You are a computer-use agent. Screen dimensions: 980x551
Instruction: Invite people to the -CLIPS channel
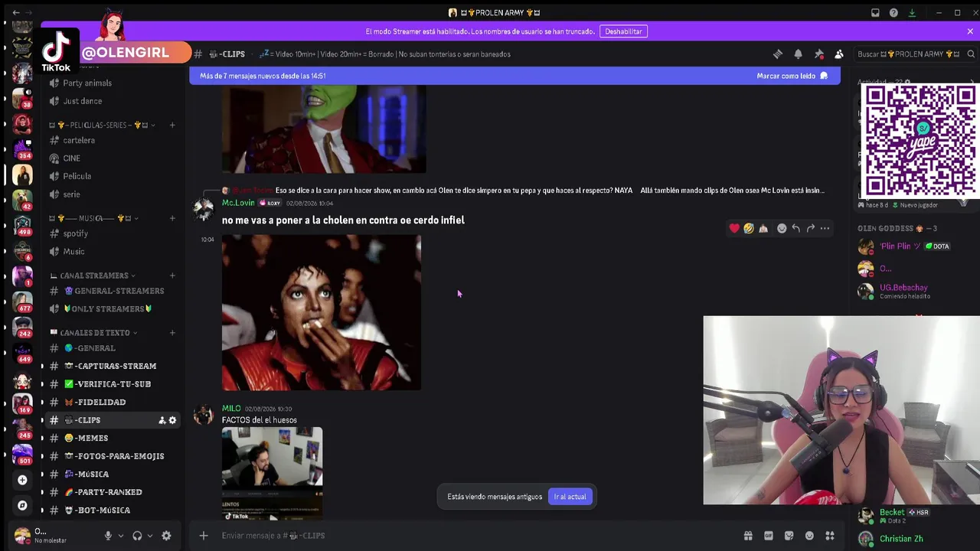(162, 420)
